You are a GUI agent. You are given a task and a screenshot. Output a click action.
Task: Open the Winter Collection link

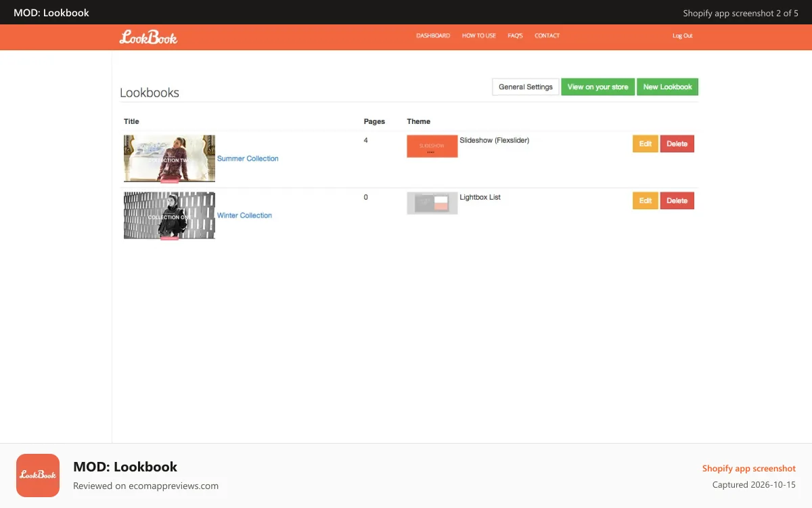point(244,215)
